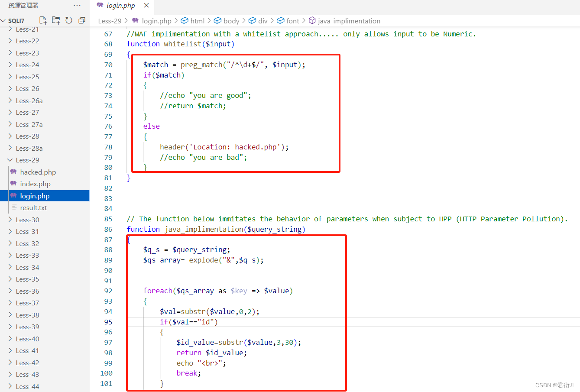Click login.php in the breadcrumb path

(157, 21)
